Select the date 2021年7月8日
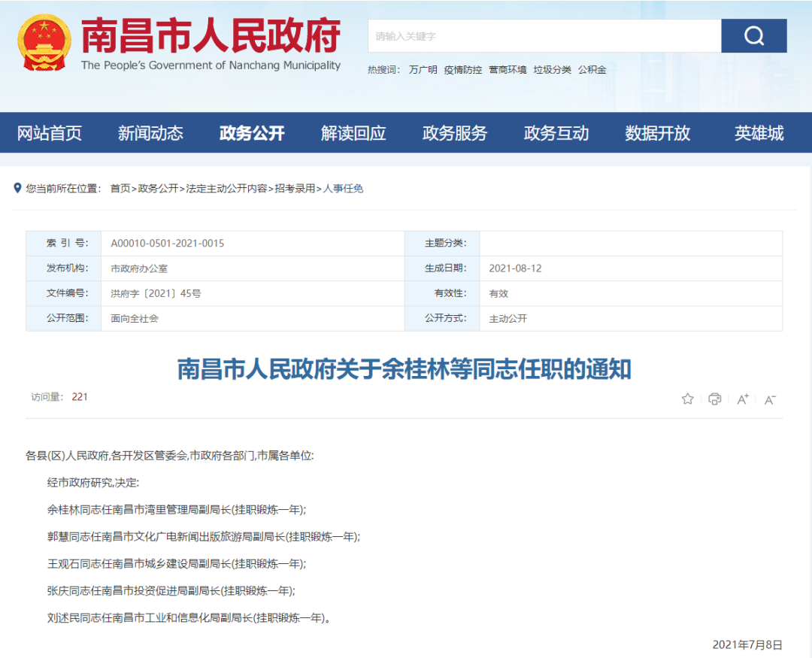The height and width of the screenshot is (658, 812). 747,644
